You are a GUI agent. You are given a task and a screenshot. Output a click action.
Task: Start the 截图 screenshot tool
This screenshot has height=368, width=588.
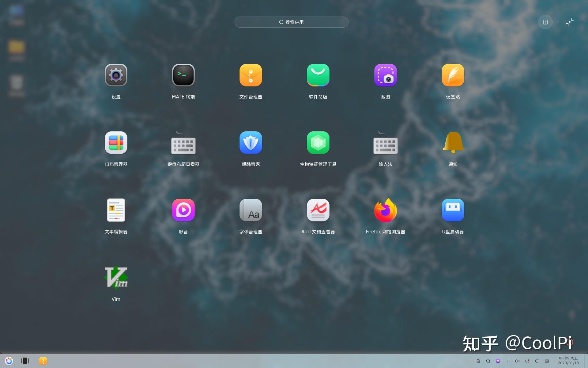point(385,75)
